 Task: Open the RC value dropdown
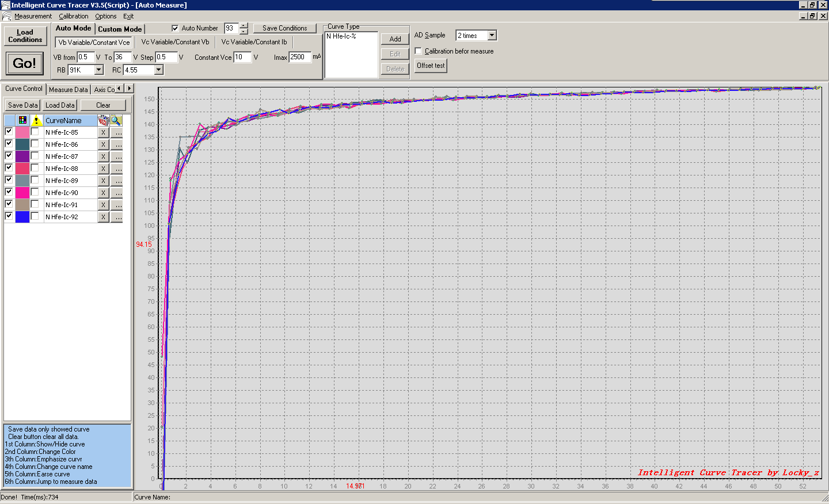(x=159, y=70)
